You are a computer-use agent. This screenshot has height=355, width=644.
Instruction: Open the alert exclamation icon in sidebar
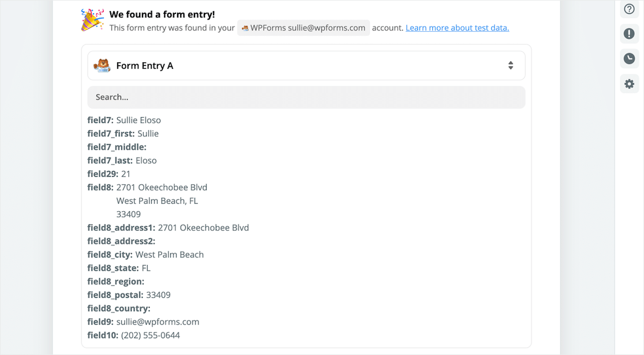point(629,33)
